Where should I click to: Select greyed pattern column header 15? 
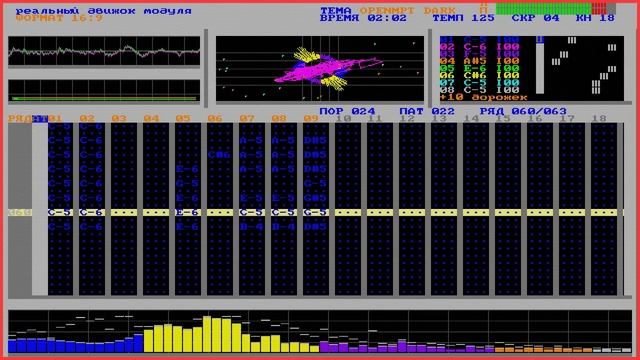point(502,119)
